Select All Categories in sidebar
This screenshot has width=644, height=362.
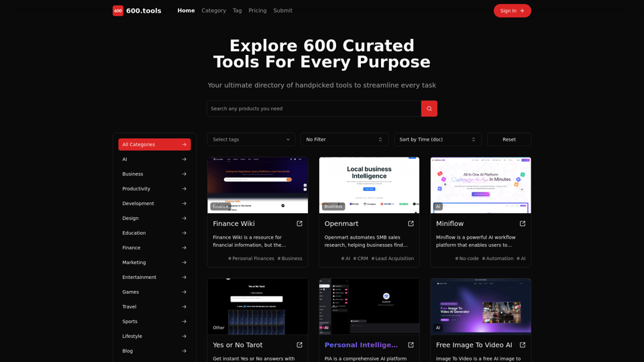pyautogui.click(x=154, y=145)
